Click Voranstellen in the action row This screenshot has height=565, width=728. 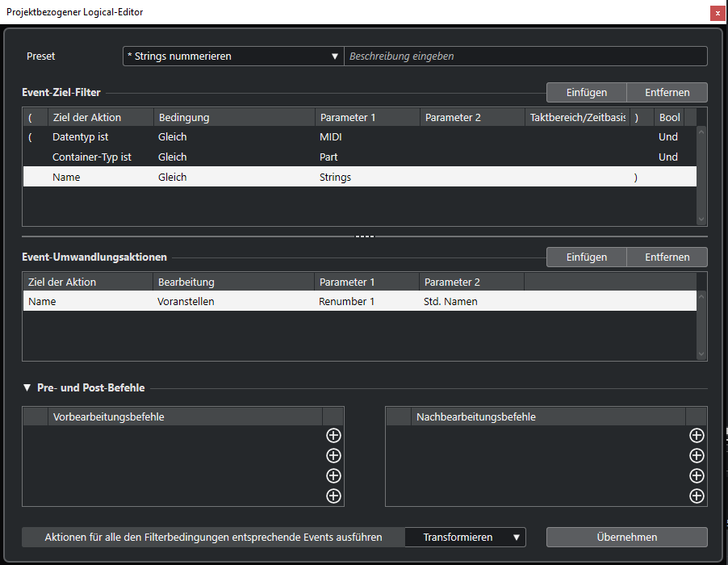click(186, 302)
